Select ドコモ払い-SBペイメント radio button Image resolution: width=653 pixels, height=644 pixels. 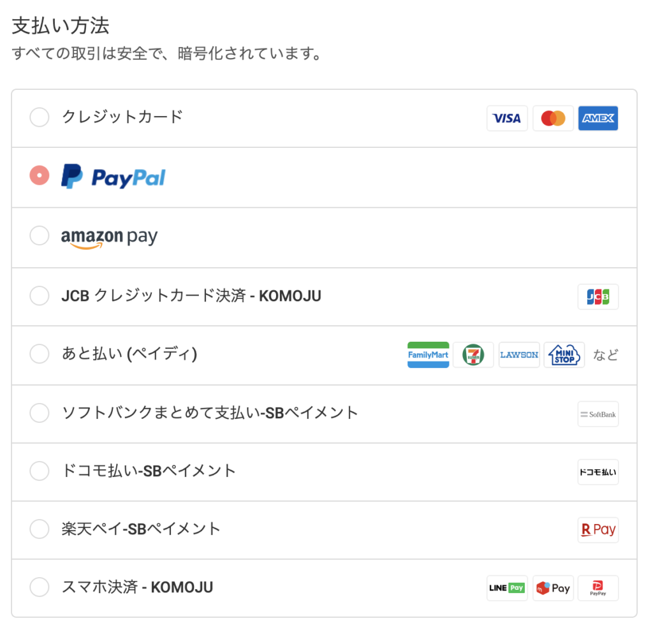click(40, 471)
